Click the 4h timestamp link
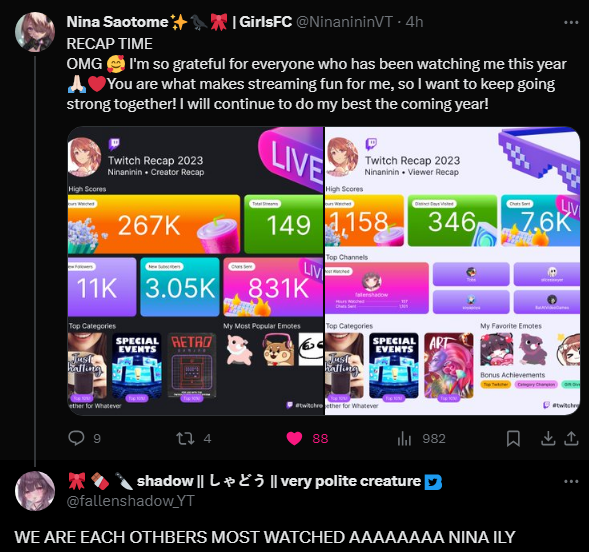The height and width of the screenshot is (552, 589). tap(414, 22)
